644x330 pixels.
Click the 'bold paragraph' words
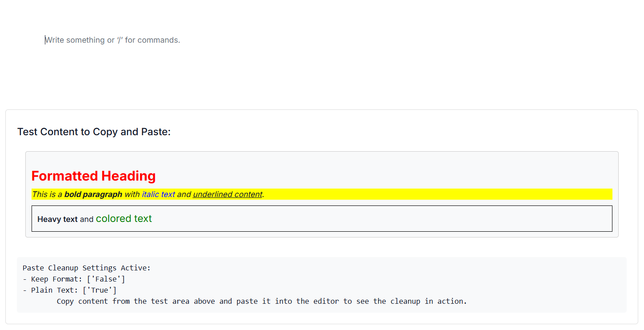click(93, 194)
